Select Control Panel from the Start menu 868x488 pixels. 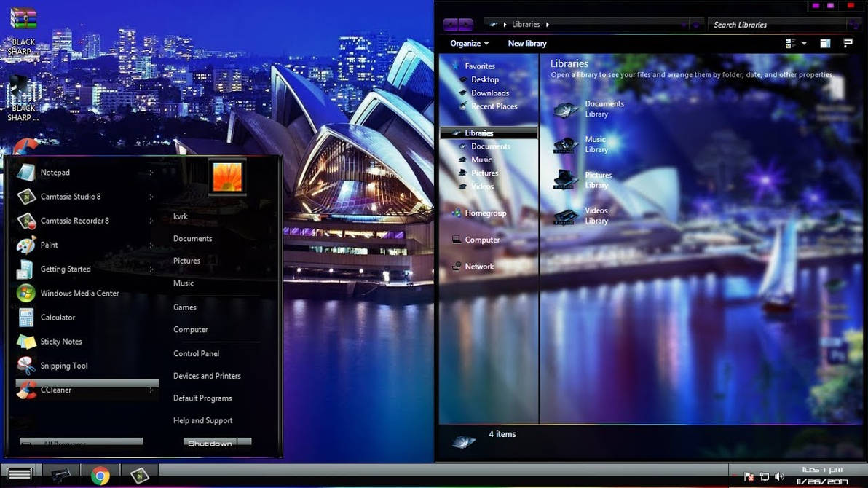point(198,353)
